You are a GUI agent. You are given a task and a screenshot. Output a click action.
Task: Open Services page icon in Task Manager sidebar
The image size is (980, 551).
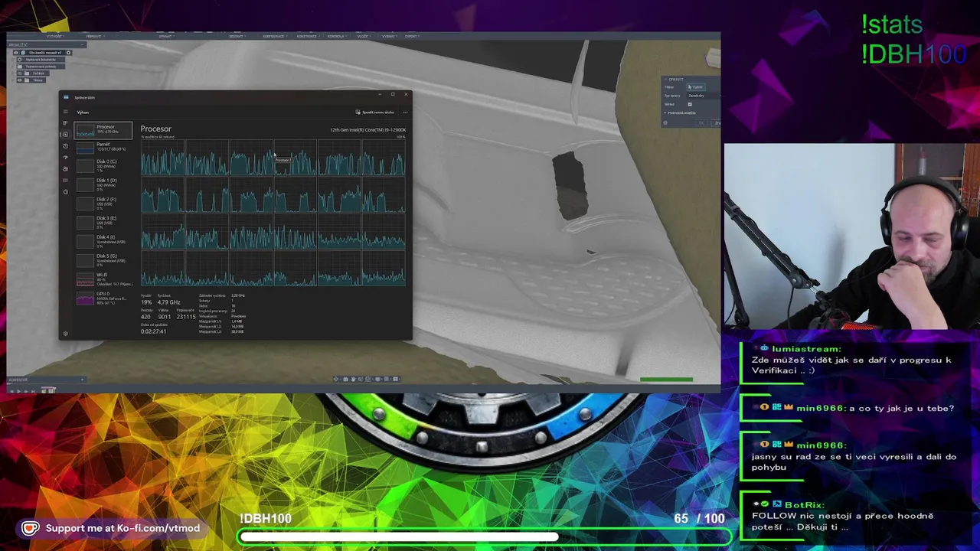(65, 192)
